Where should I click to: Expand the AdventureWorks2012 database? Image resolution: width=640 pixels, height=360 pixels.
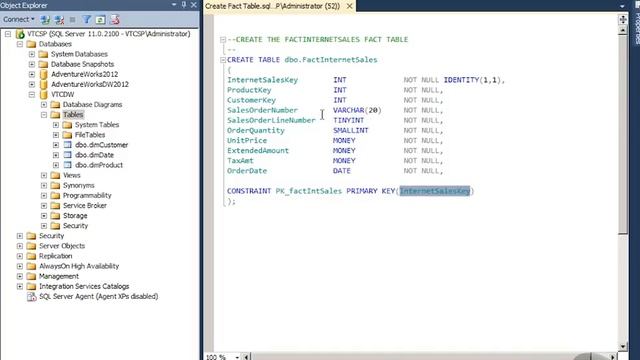pos(32,74)
